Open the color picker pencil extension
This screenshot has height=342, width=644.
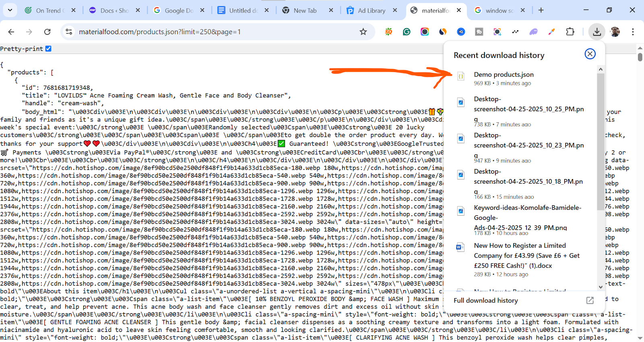(551, 32)
